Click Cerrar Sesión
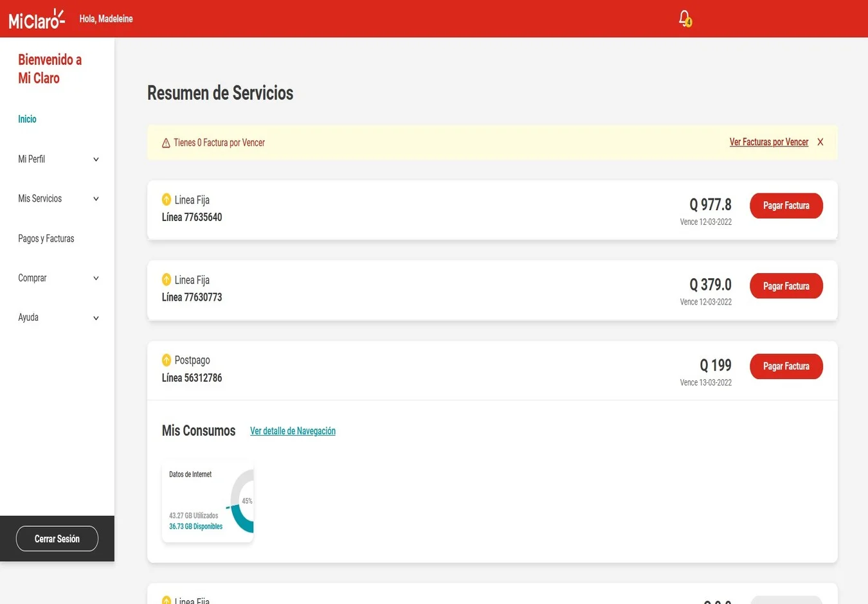Viewport: 868px width, 604px height. coord(57,538)
